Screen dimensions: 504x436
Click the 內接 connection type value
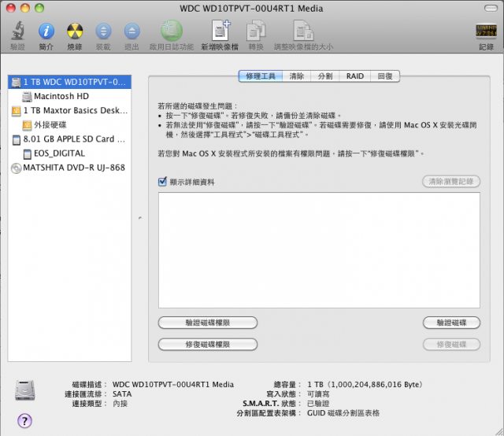(120, 404)
